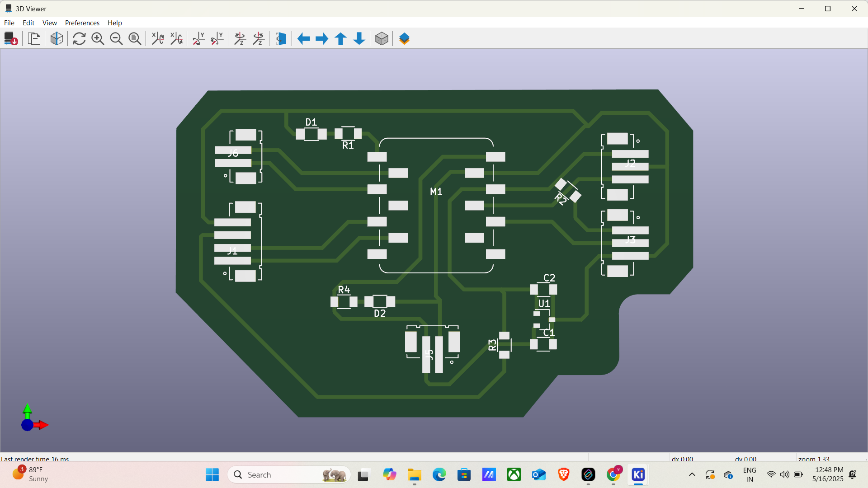868x488 pixels.
Task: Click the M1 module label on board
Action: 436,192
